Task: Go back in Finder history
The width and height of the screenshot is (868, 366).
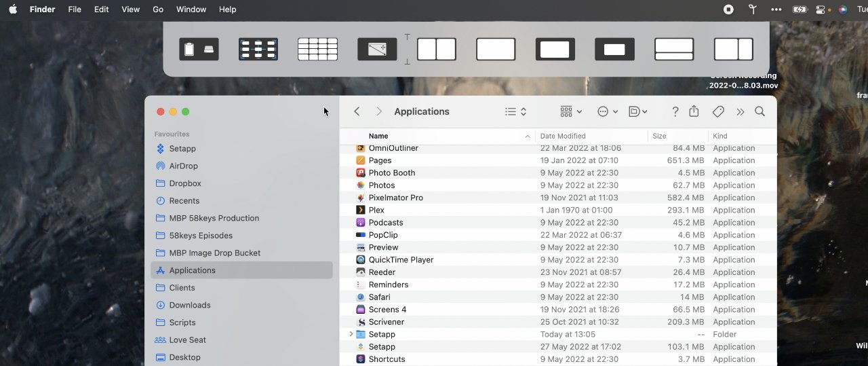Action: (x=357, y=111)
